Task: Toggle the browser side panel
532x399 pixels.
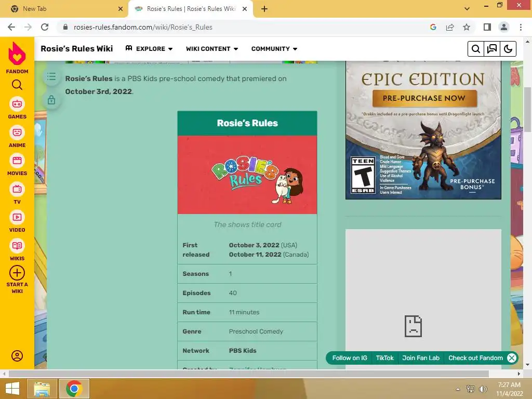Action: tap(487, 27)
